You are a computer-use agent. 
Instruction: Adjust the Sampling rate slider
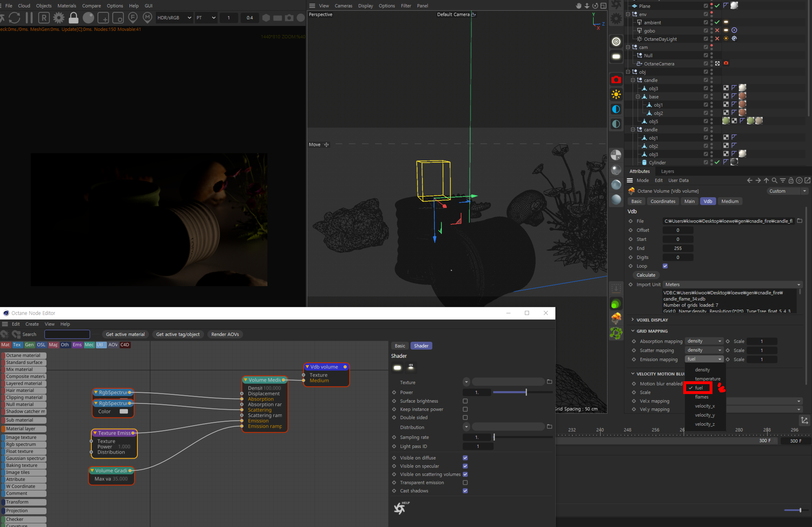pyautogui.click(x=523, y=437)
